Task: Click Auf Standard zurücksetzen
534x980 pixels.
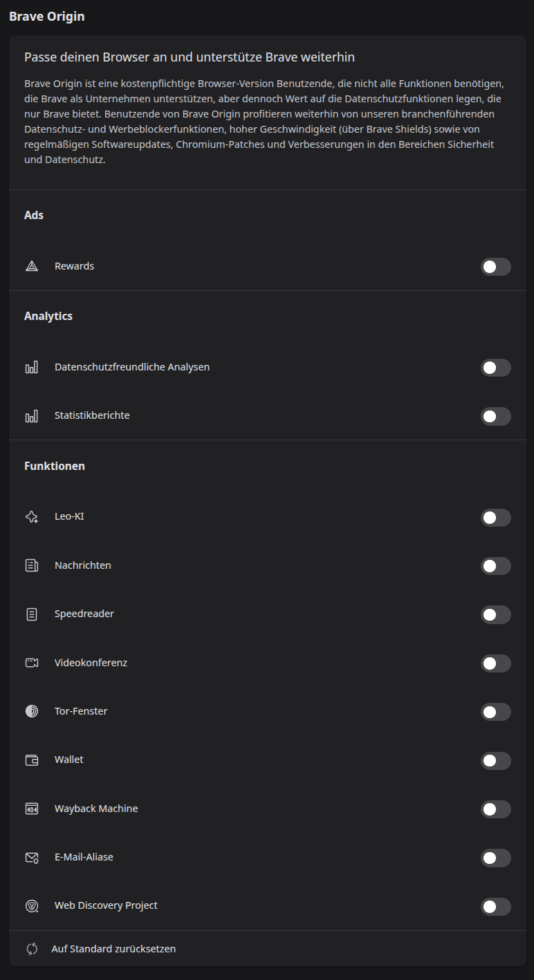Action: point(113,949)
